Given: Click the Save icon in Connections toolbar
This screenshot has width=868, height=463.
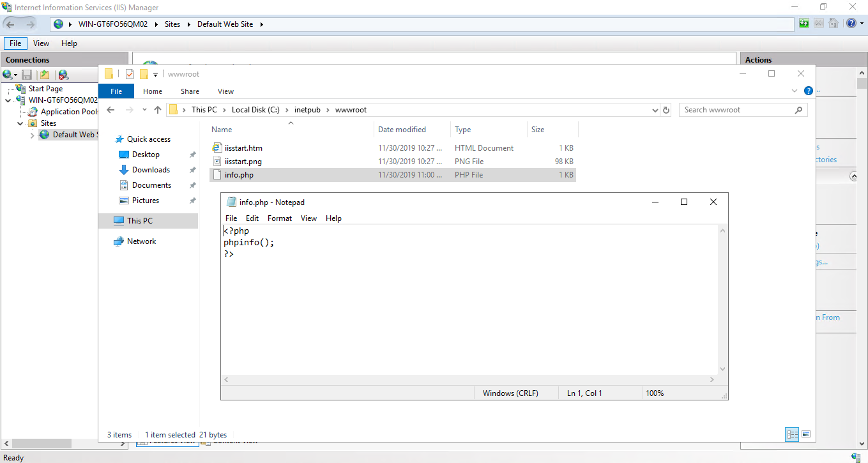Looking at the screenshot, I should point(27,75).
